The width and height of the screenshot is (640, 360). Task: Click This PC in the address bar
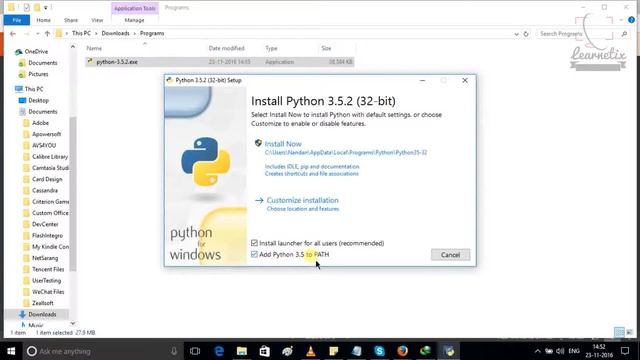click(81, 33)
